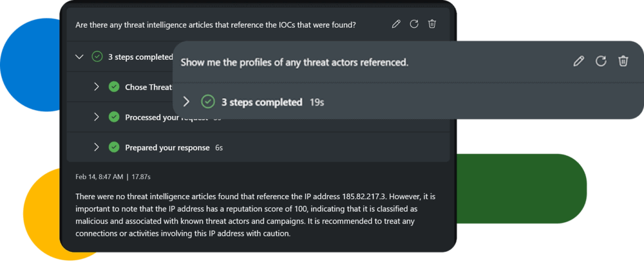Delete the threat actor profiles prompt
The image size is (644, 264).
(x=623, y=62)
